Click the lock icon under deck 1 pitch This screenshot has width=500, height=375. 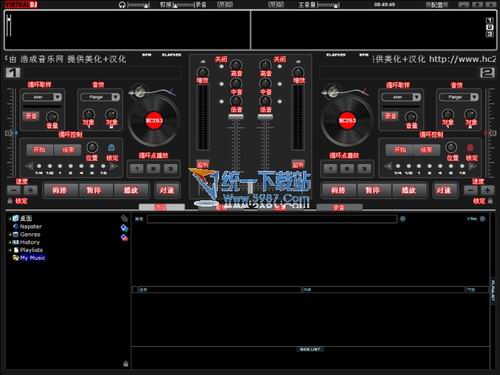coord(10,201)
